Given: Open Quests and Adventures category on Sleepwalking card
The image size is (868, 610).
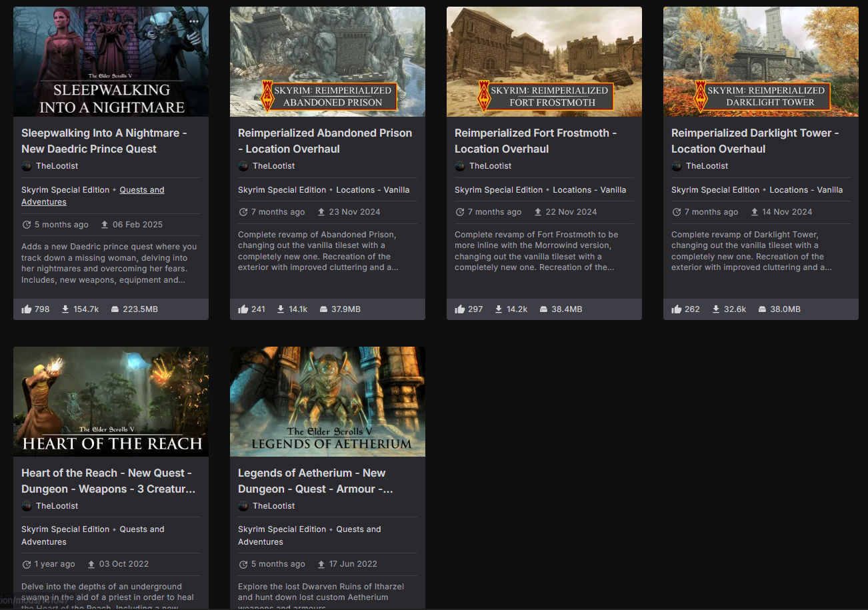Looking at the screenshot, I should (93, 196).
